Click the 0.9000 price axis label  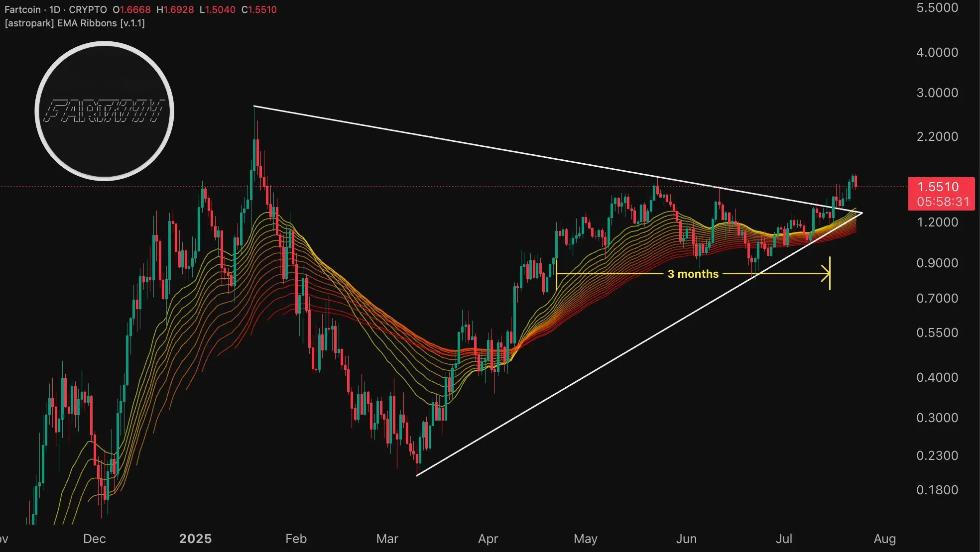pyautogui.click(x=937, y=263)
